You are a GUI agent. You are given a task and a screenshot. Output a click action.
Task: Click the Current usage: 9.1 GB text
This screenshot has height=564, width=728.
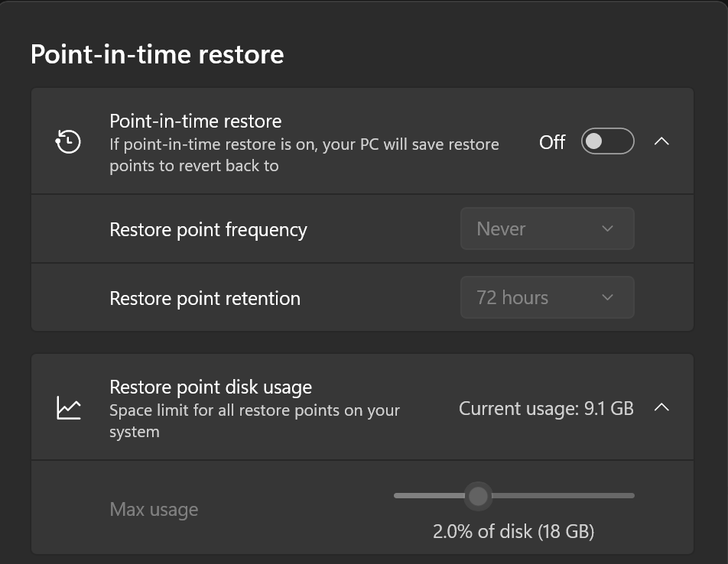[546, 409]
